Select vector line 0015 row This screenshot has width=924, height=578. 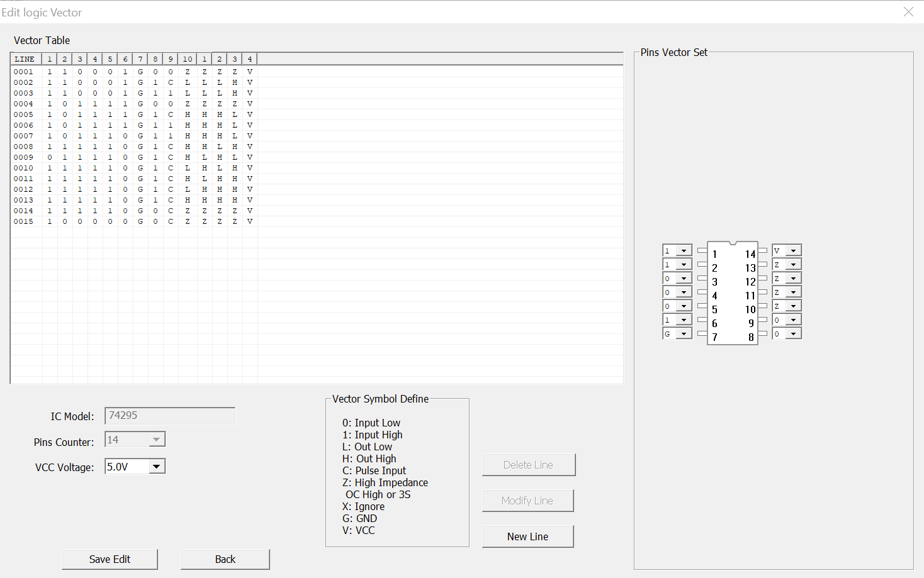coord(24,221)
